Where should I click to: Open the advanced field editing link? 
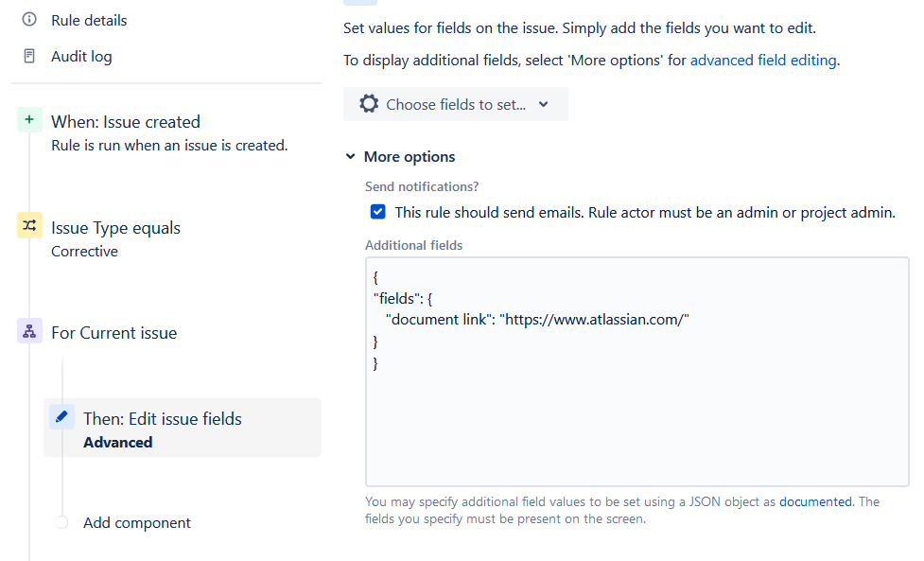762,60
